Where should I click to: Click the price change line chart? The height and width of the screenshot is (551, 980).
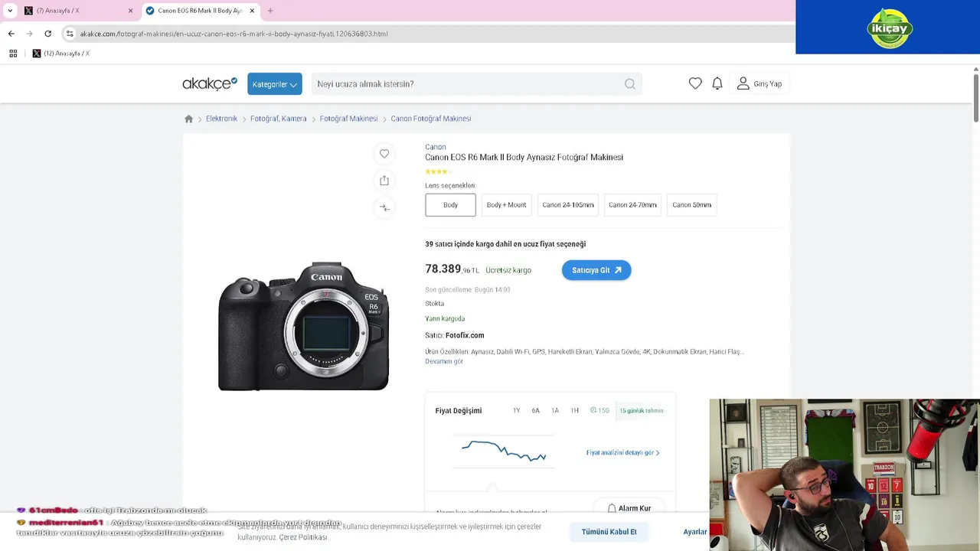click(x=504, y=451)
